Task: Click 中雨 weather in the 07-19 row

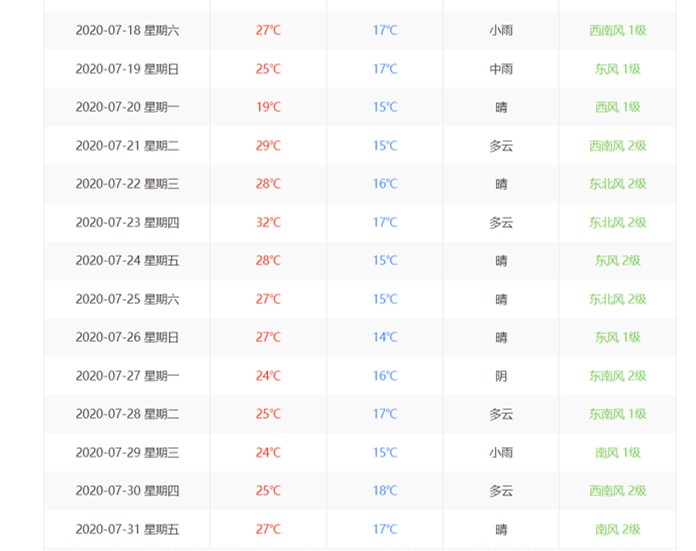Action: tap(501, 69)
